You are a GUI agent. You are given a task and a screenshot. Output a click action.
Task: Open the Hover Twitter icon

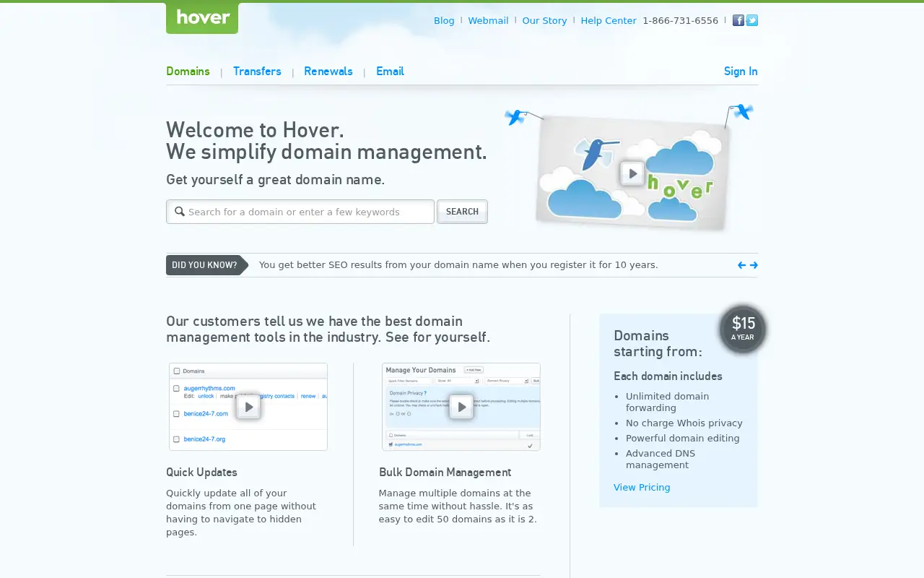point(752,20)
